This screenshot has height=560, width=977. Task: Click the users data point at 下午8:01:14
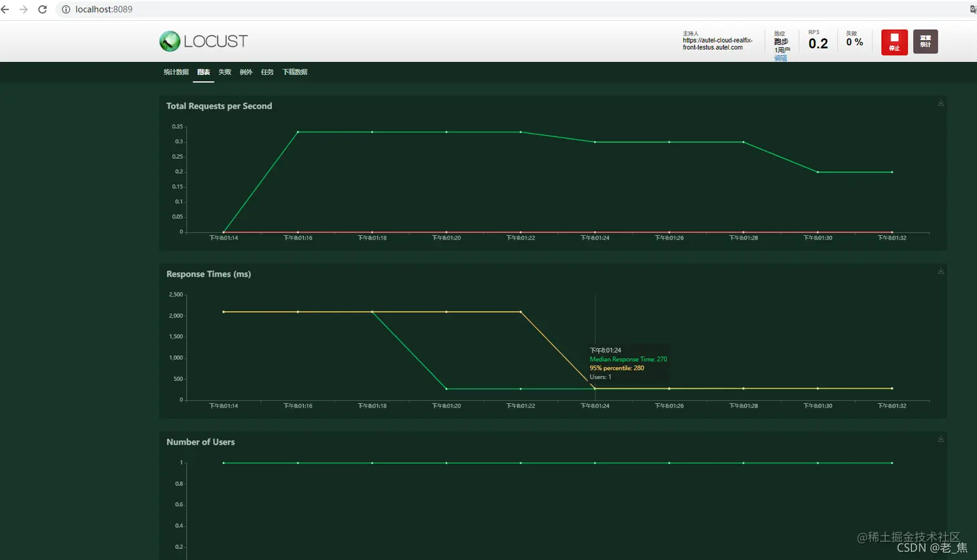(224, 463)
